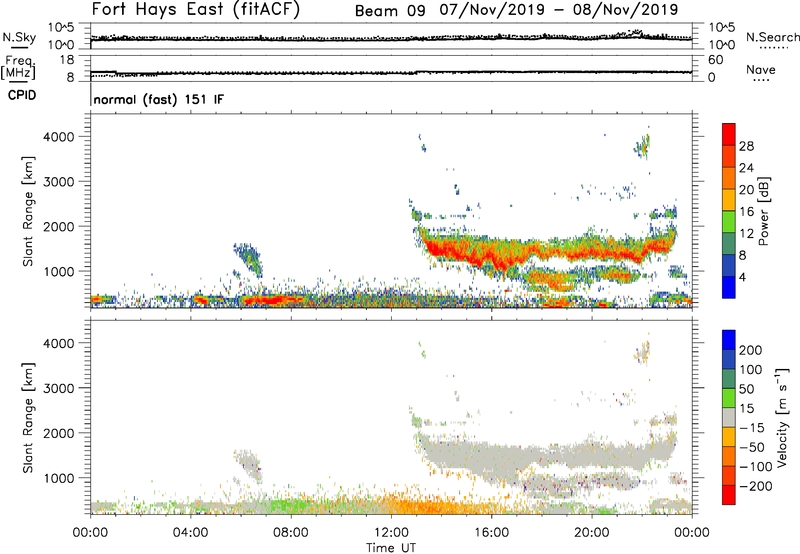
Task: Click the '2000' range tick on velocity panel
Action: (58, 434)
